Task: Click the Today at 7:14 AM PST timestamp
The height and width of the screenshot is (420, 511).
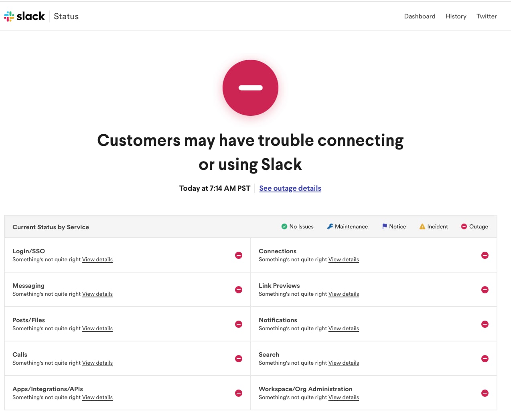Action: tap(215, 188)
